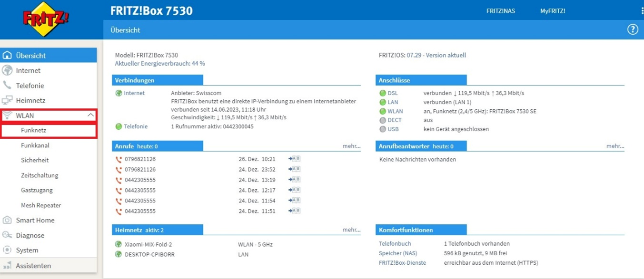
Task: Open Gastzugang under WLAN
Action: pos(37,190)
